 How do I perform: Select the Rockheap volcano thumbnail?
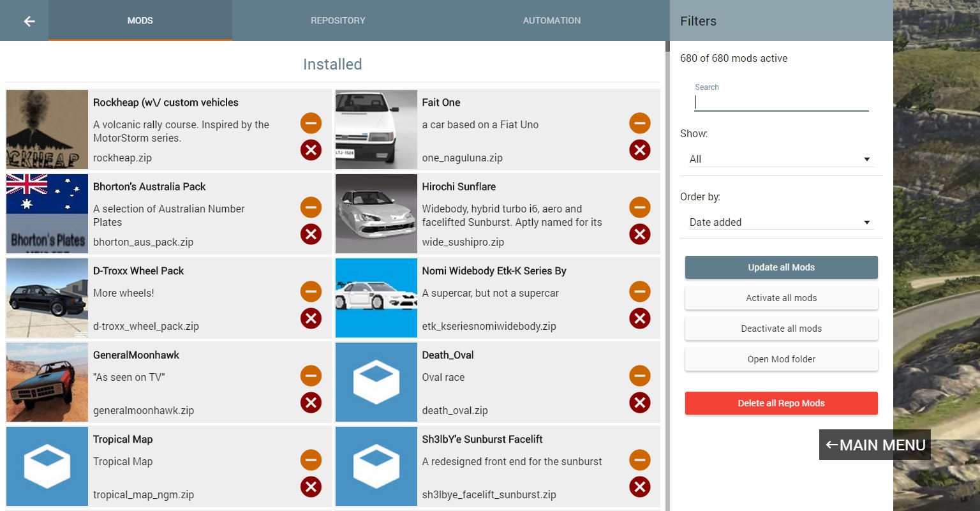(x=47, y=130)
